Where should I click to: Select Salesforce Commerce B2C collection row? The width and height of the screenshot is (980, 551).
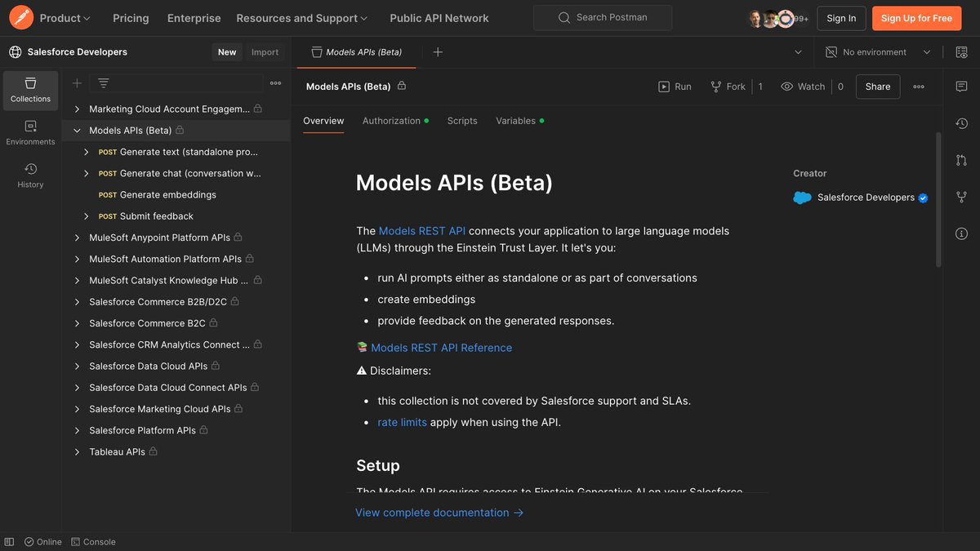[176, 323]
